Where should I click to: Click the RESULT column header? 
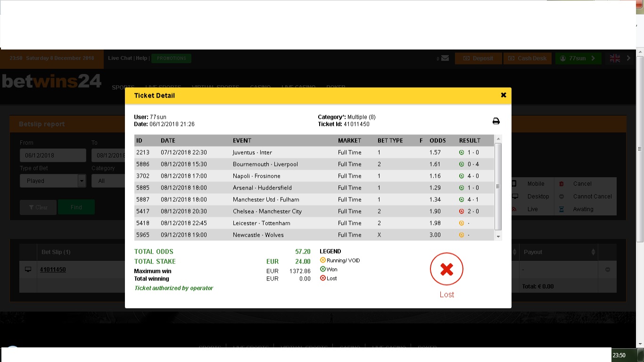[470, 140]
